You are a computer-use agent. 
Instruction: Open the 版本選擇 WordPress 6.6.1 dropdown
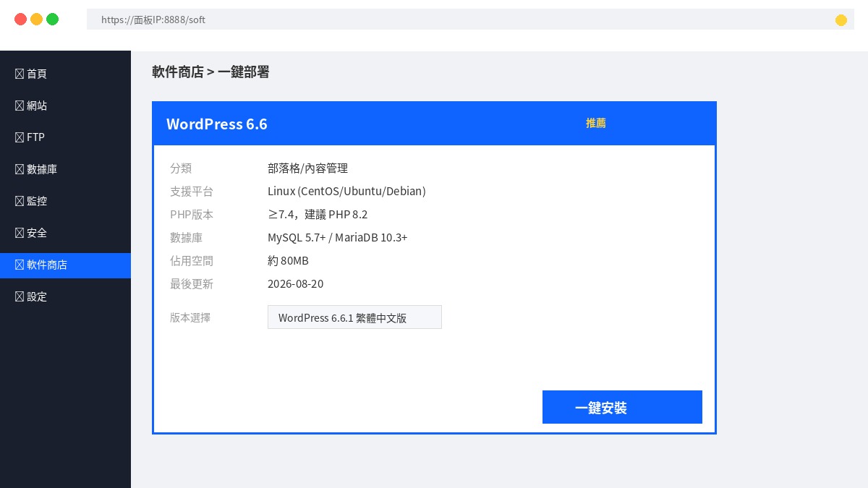pos(354,317)
